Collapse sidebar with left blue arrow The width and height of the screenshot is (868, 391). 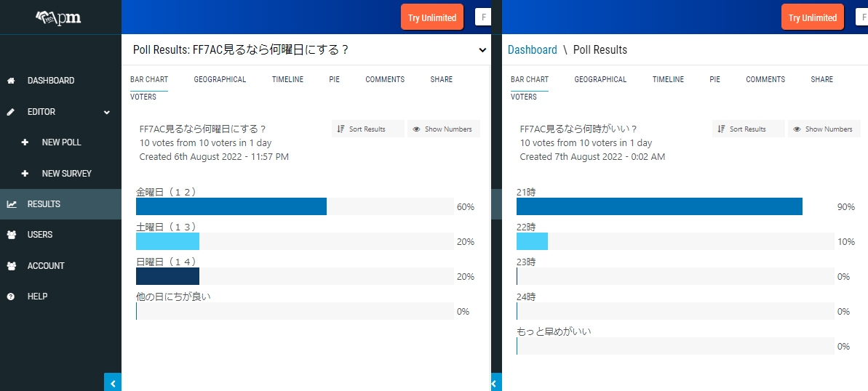coord(113,382)
